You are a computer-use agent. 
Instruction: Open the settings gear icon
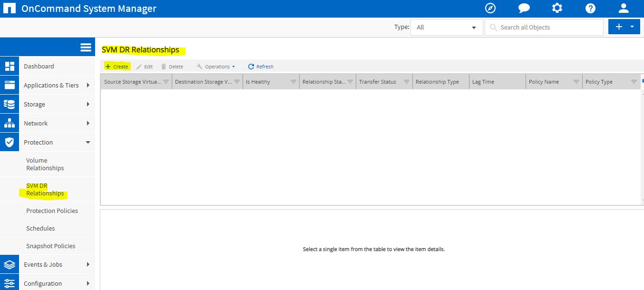pyautogui.click(x=557, y=8)
